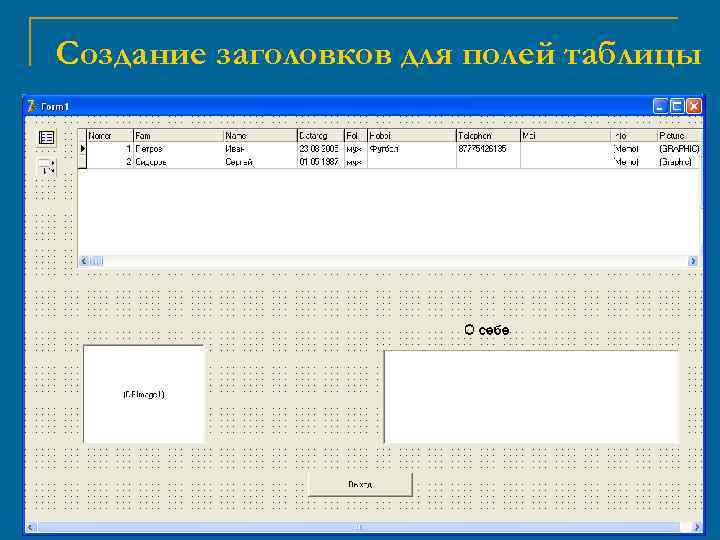The image size is (720, 540).
Task: Click the Datarog column header
Action: 321,136
